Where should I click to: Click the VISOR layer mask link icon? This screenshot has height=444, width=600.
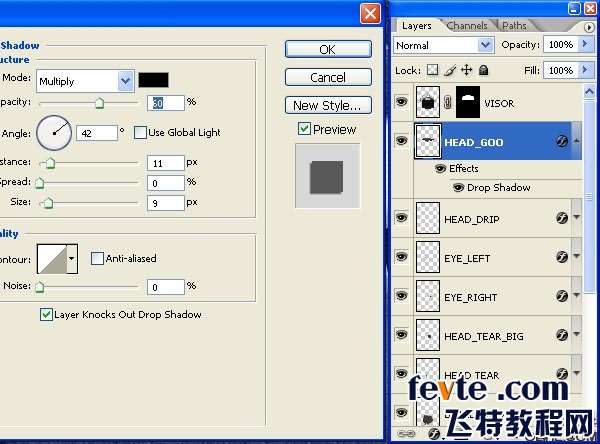[449, 102]
